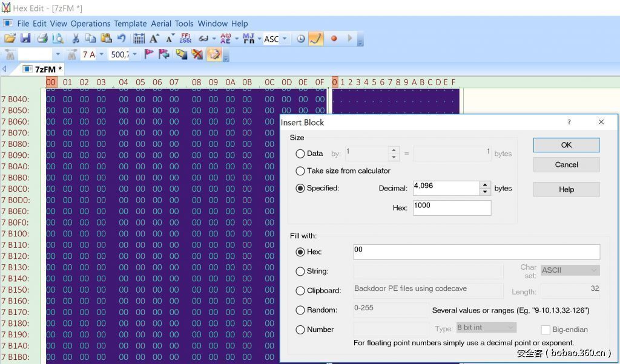Viewport: 620px width, 364px height.
Task: Select the Data size radio button
Action: click(300, 154)
